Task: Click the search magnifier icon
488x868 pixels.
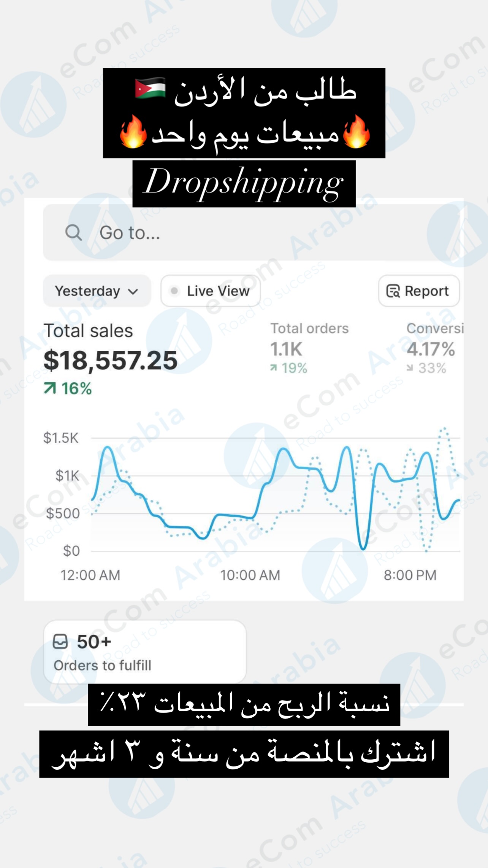Action: [x=73, y=232]
